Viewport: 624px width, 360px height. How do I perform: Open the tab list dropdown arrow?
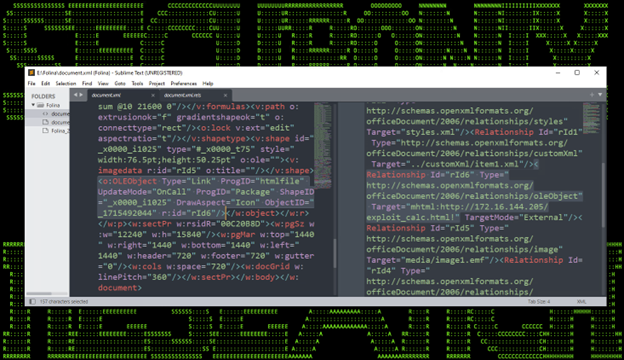[x=600, y=95]
